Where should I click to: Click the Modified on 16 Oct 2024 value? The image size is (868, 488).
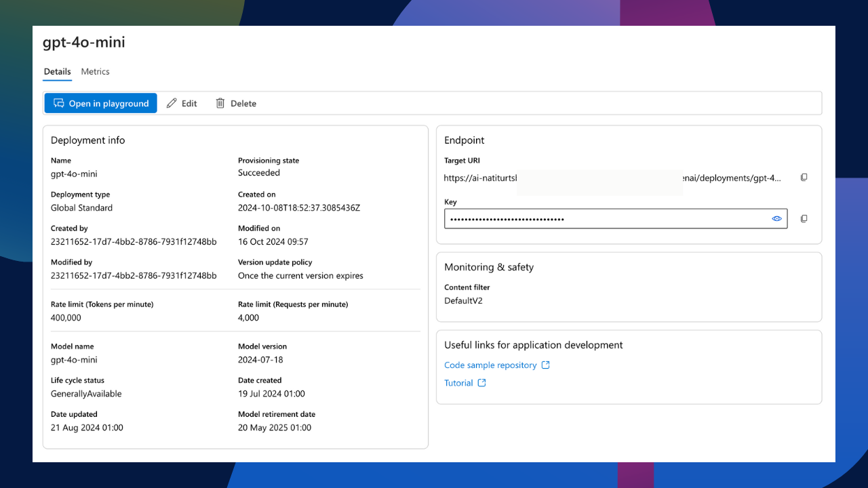(273, 242)
